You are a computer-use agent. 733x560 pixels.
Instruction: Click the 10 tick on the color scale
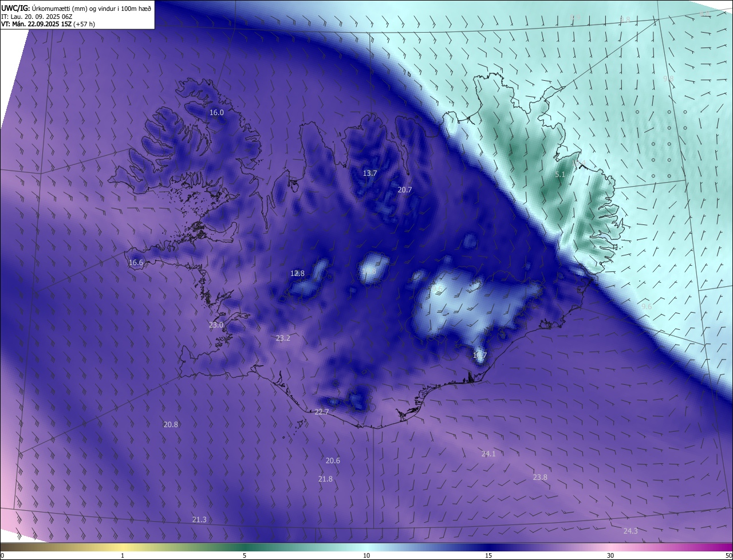tap(366, 556)
